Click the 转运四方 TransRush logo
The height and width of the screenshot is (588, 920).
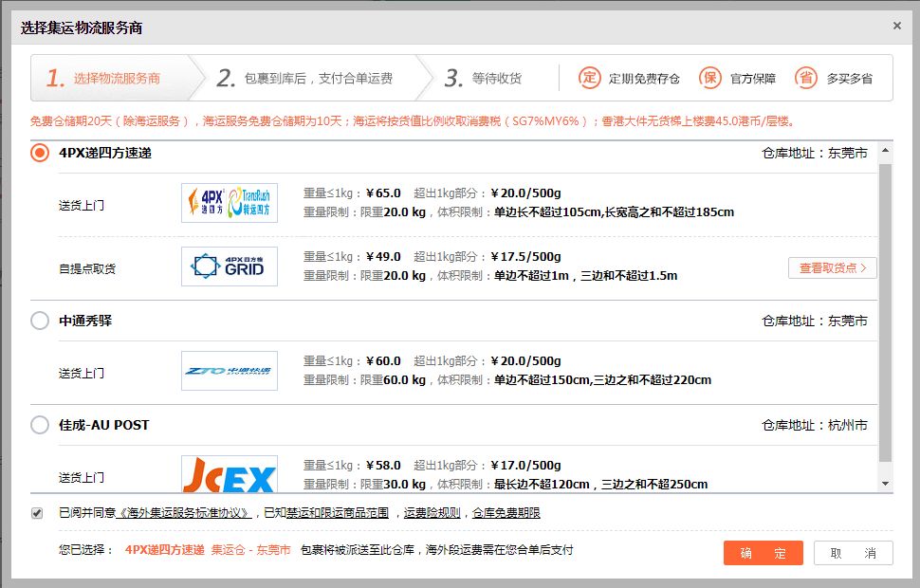[248, 201]
